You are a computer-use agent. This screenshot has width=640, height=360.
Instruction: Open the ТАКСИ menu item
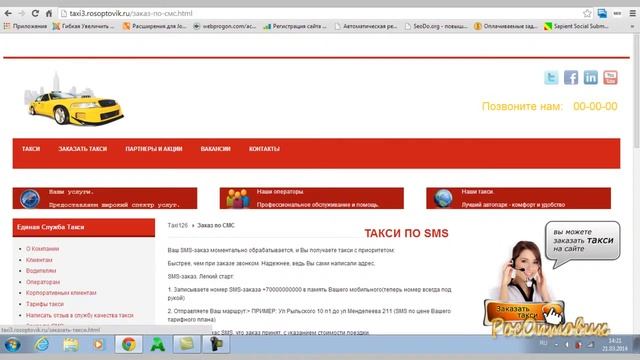31,149
